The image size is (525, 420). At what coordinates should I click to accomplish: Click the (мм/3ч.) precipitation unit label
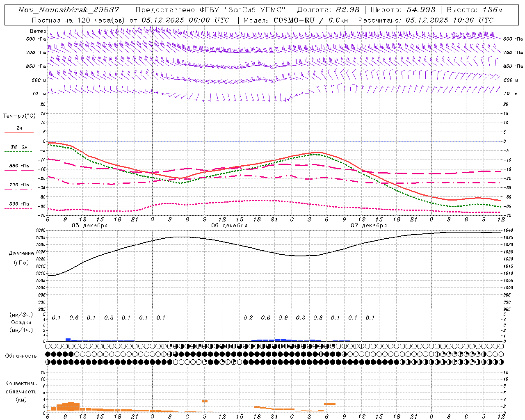coord(21,315)
